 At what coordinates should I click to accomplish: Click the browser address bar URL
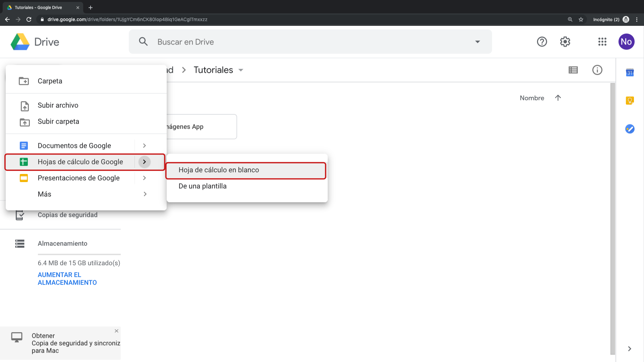pos(127,19)
